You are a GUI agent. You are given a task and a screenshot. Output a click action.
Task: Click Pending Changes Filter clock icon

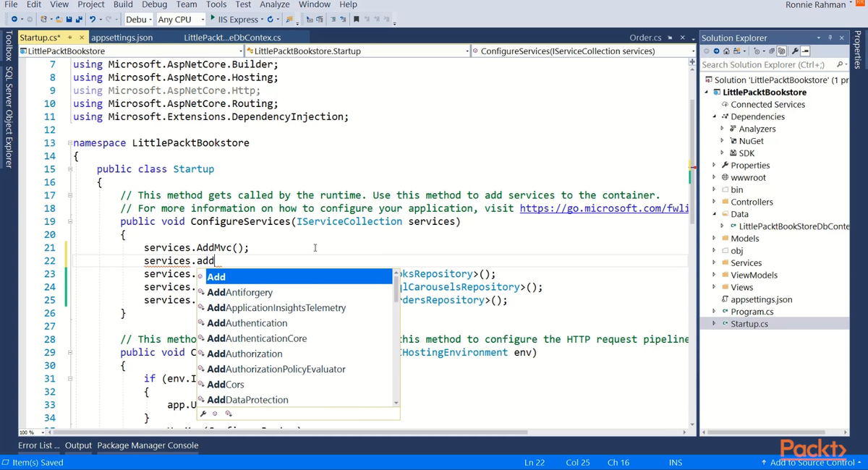click(x=757, y=51)
